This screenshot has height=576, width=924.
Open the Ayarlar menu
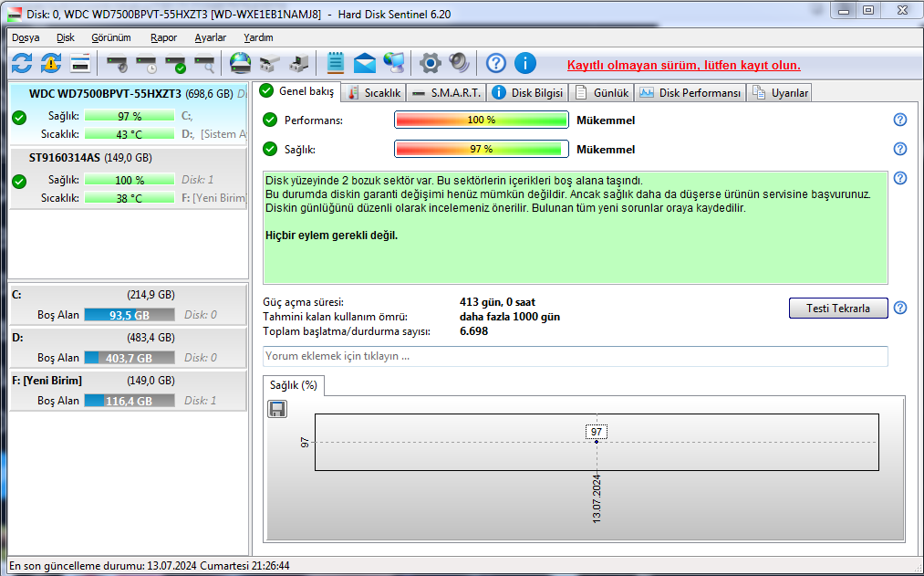(211, 37)
